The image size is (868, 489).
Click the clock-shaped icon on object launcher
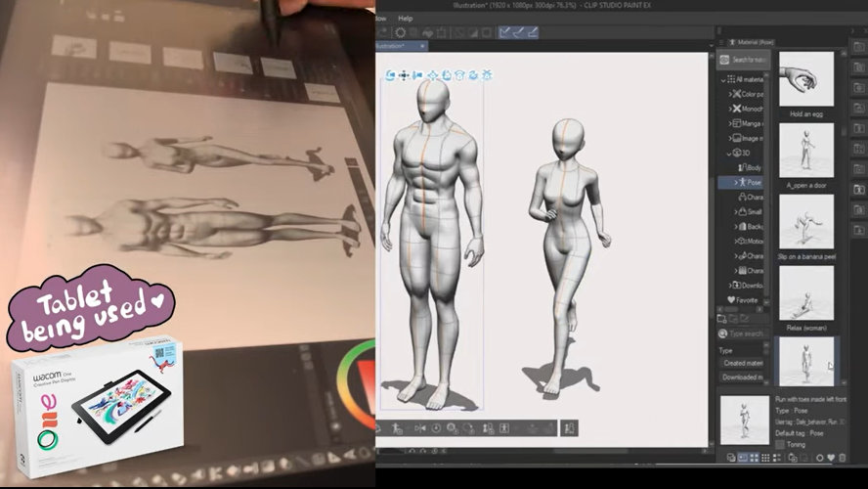[x=436, y=428]
